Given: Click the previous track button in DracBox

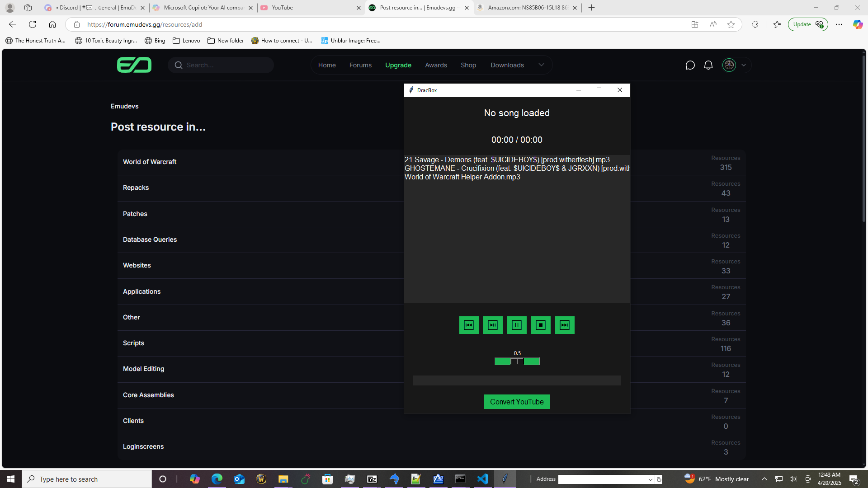Looking at the screenshot, I should [x=469, y=325].
